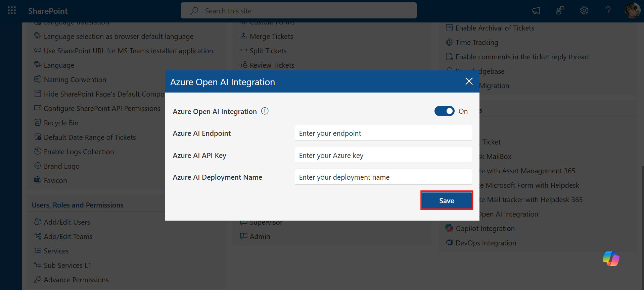
Task: Click the Configure SharePoint API Permissions icon
Action: click(x=38, y=108)
